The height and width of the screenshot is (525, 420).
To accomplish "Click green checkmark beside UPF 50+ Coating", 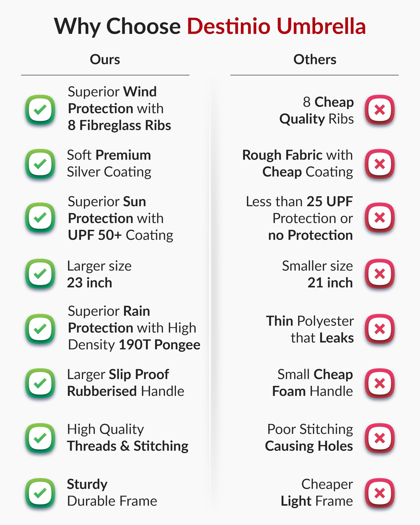I will (x=40, y=217).
